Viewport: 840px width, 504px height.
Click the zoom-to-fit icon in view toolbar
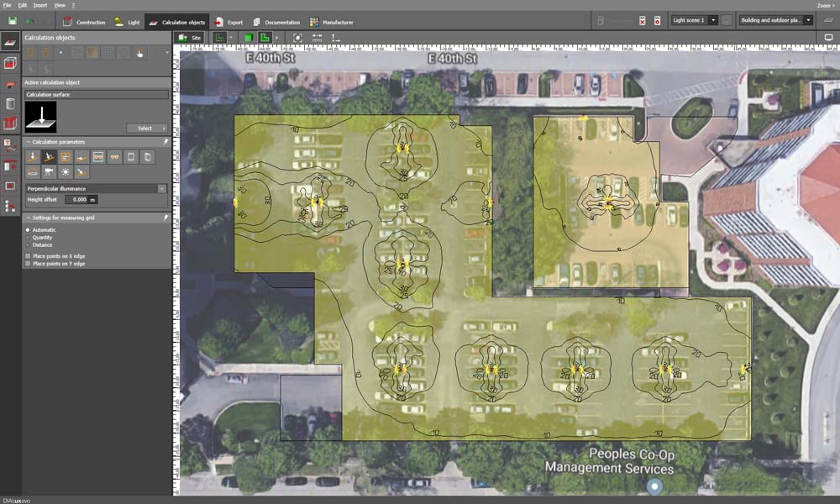297,38
